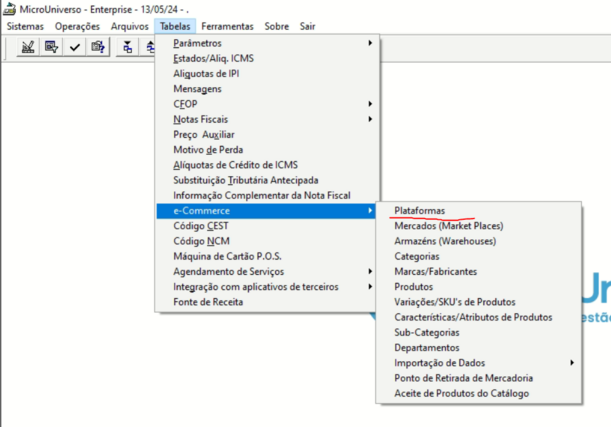
Task: Expand the CFOP submenu
Action: tap(267, 104)
